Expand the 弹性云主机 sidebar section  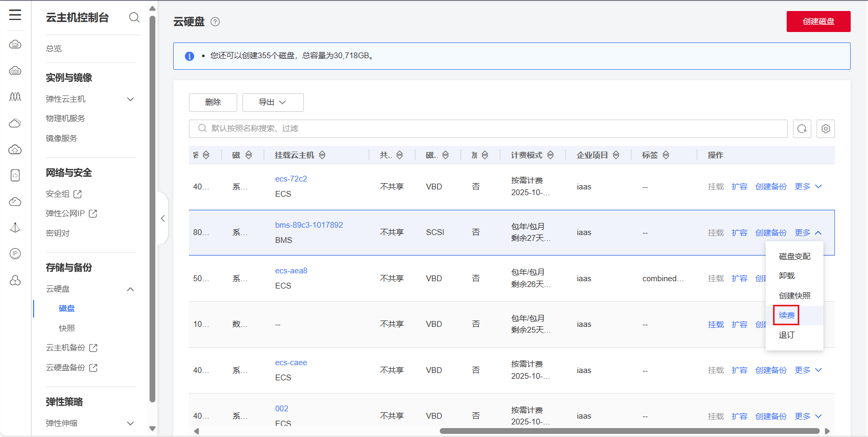pyautogui.click(x=131, y=99)
